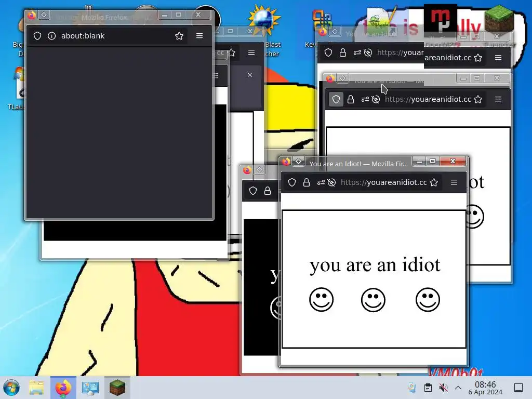Toggle diamond icon on top-right Idiot window title bar
Image resolution: width=532 pixels, height=399 pixels.
click(335, 32)
